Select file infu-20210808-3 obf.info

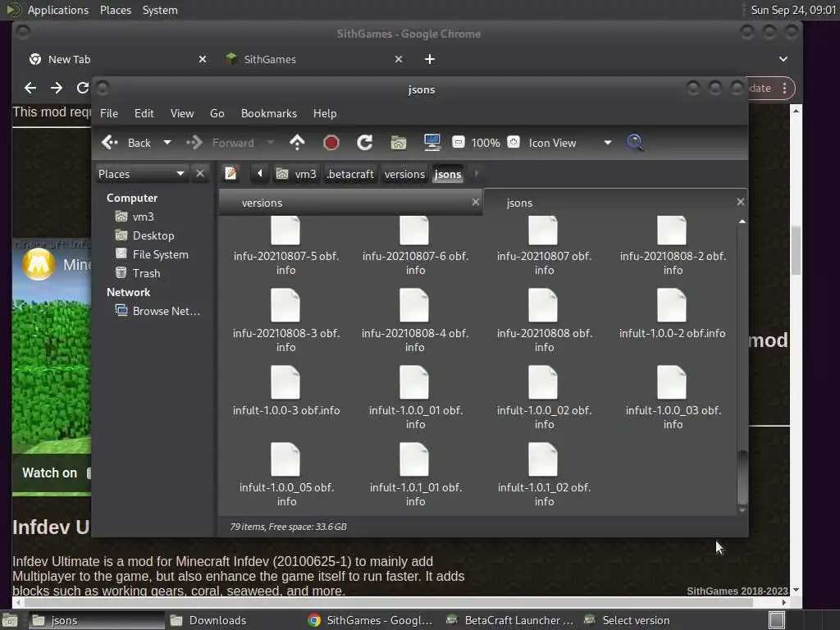286,322
